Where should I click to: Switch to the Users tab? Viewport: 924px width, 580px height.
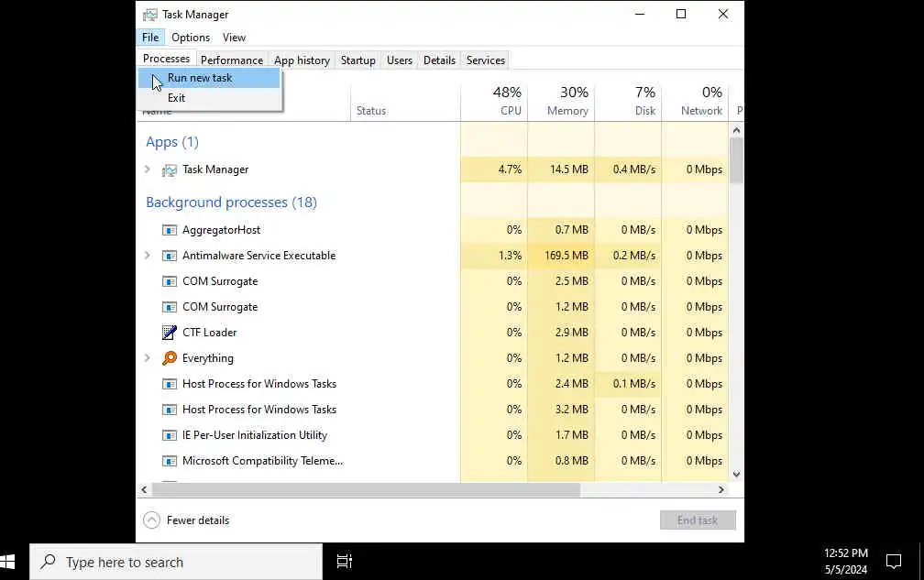pyautogui.click(x=400, y=60)
